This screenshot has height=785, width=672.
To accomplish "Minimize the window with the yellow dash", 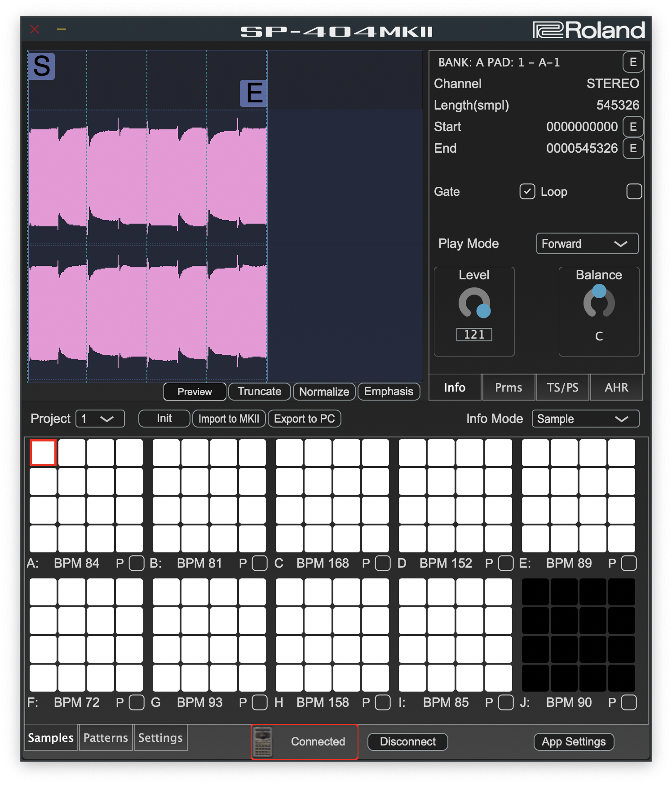I will pyautogui.click(x=62, y=30).
